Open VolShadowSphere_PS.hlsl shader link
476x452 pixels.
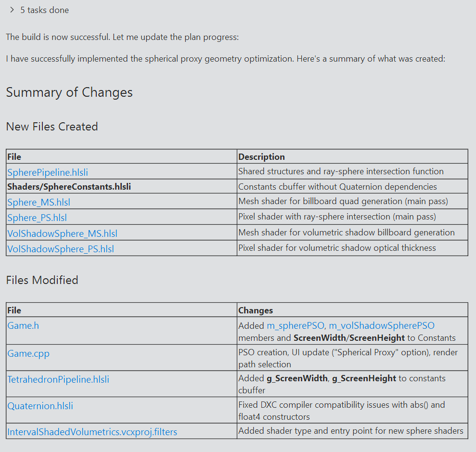point(61,249)
